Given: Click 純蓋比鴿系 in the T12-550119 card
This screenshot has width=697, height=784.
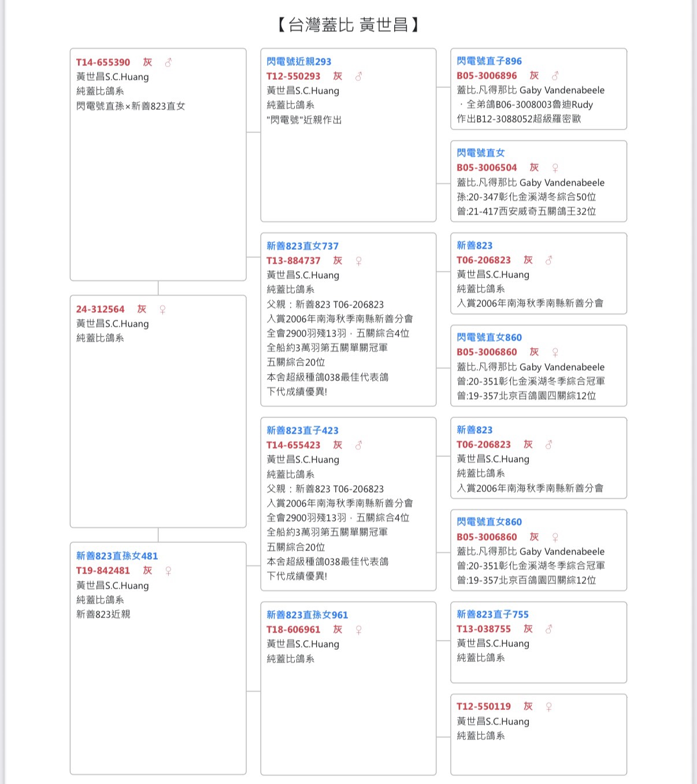Looking at the screenshot, I should (x=481, y=736).
